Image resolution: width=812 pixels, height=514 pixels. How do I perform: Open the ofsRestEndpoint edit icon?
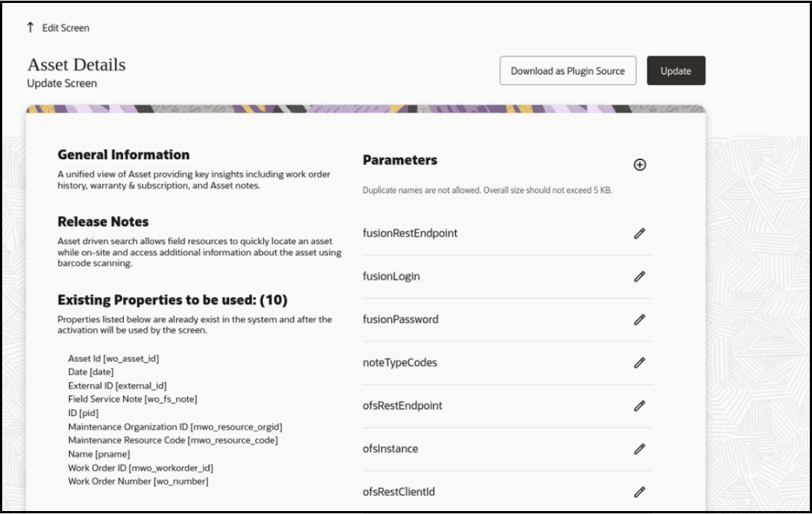click(640, 405)
